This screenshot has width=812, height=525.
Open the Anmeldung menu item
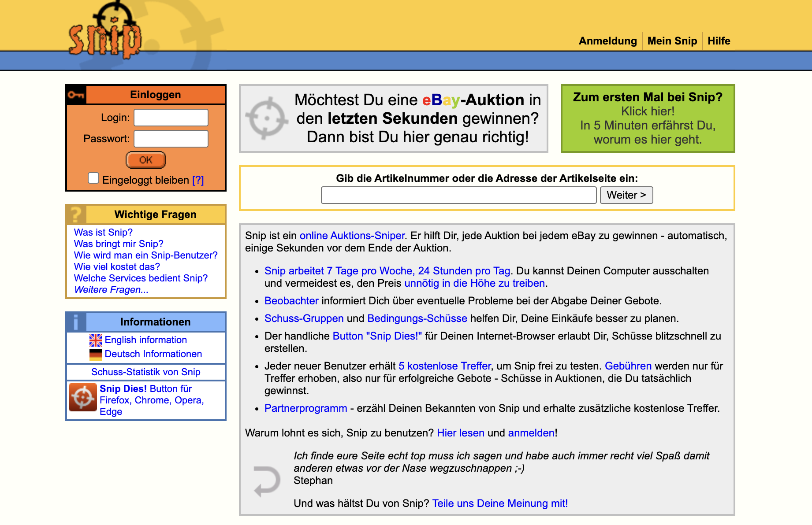(x=607, y=41)
